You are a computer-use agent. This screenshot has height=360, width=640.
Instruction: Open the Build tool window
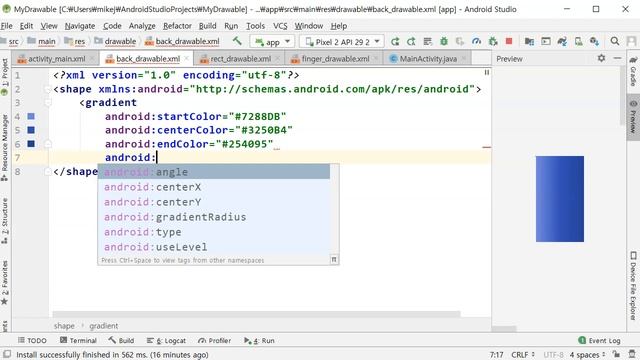(x=121, y=340)
